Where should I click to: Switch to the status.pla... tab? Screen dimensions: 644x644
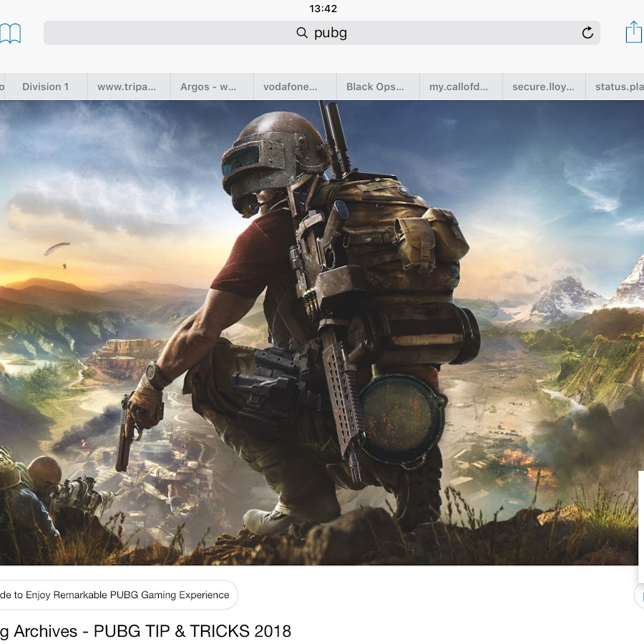[618, 87]
